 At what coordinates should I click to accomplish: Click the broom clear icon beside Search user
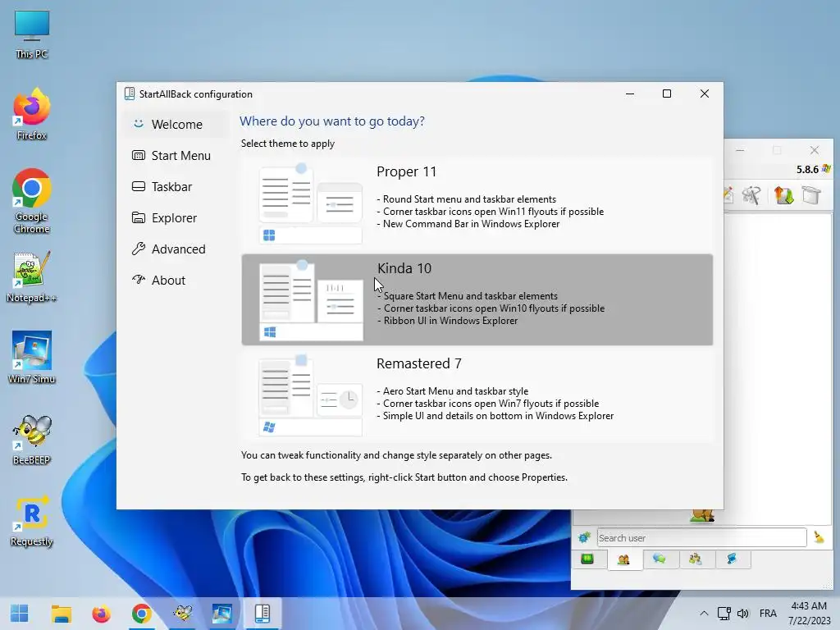point(819,536)
